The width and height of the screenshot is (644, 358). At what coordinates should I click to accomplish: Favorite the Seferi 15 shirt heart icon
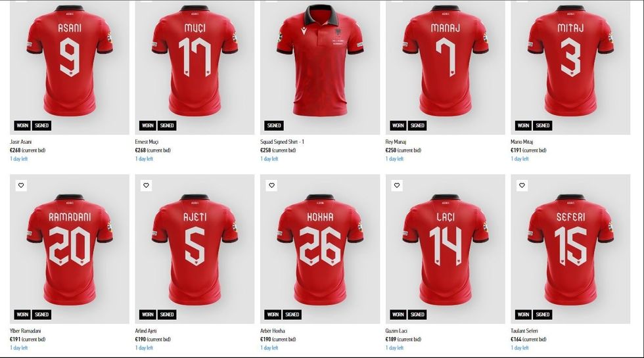[522, 185]
